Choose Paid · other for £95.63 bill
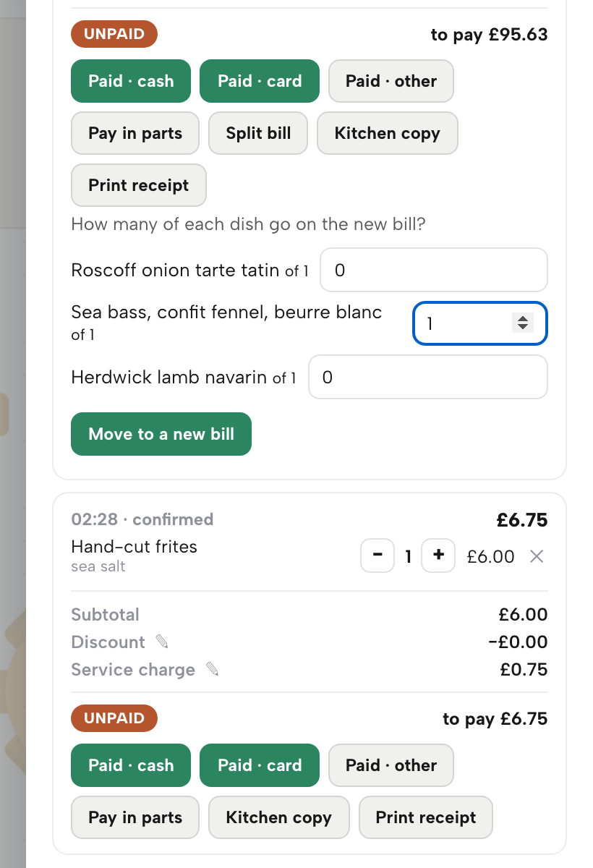 click(x=391, y=81)
